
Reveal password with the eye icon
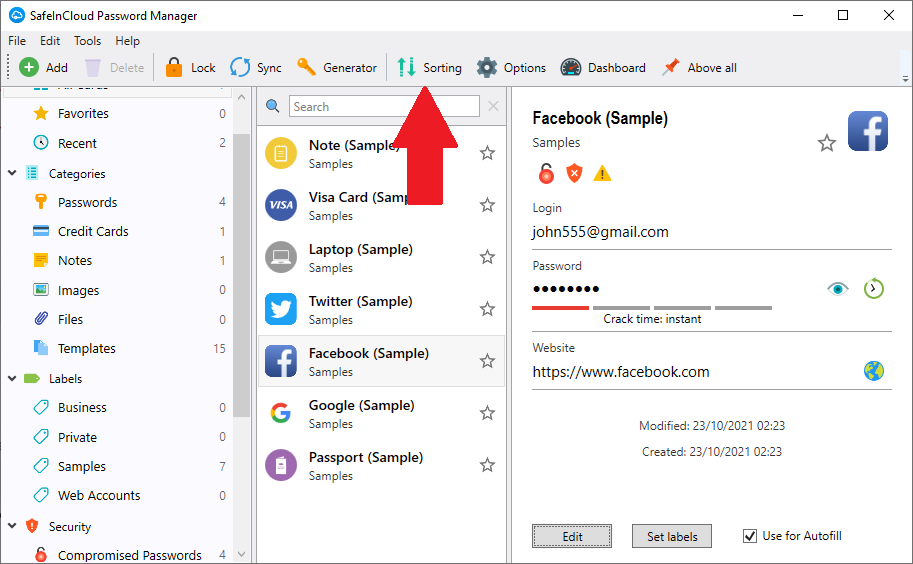pos(837,289)
